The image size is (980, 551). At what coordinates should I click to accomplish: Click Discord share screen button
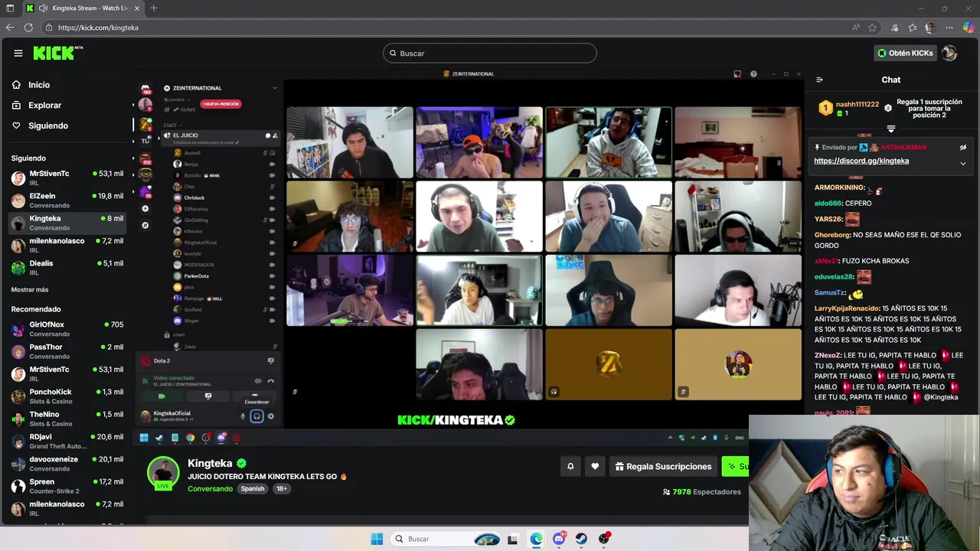[208, 396]
